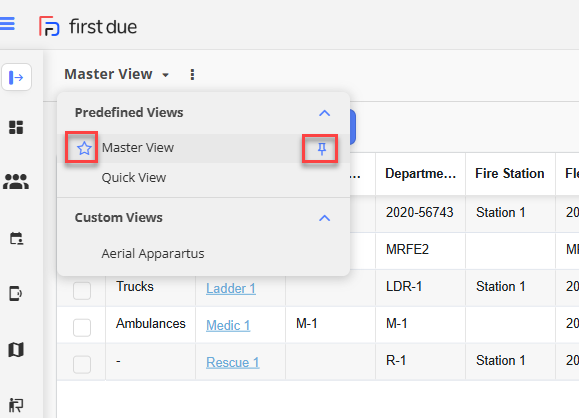Check the checkbox for Rescue 1 row
This screenshot has height=418, width=579.
[x=82, y=364]
